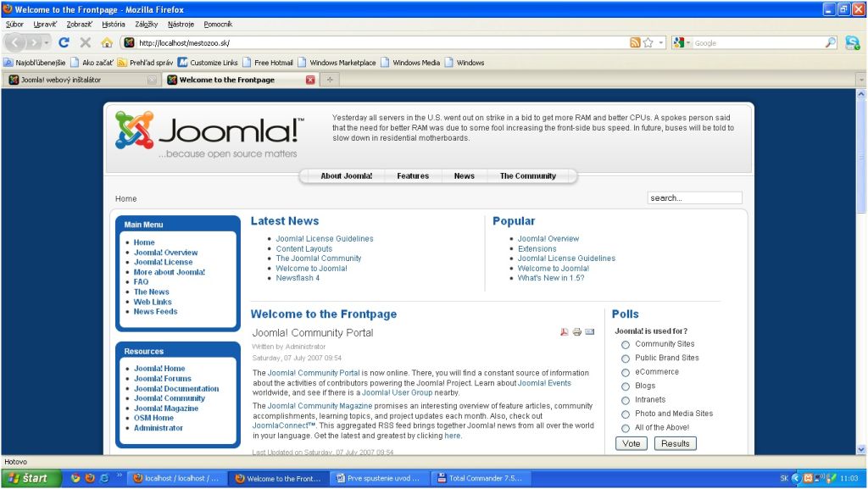View poll Results button

click(x=676, y=443)
